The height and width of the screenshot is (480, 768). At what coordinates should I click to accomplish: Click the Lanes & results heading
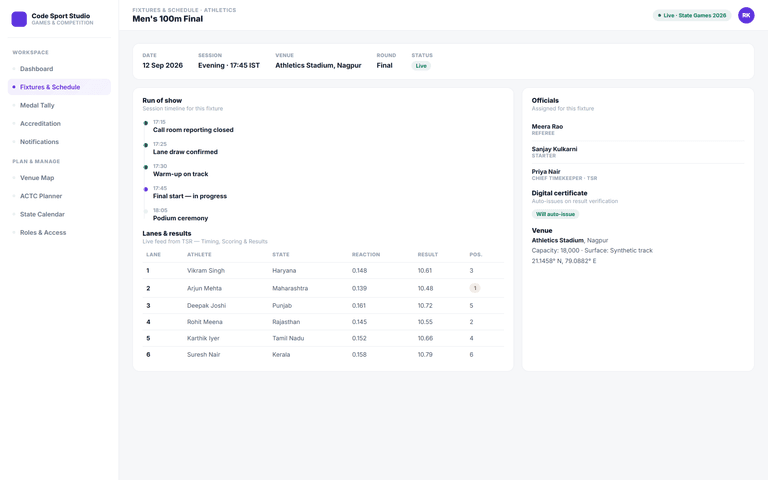click(167, 233)
